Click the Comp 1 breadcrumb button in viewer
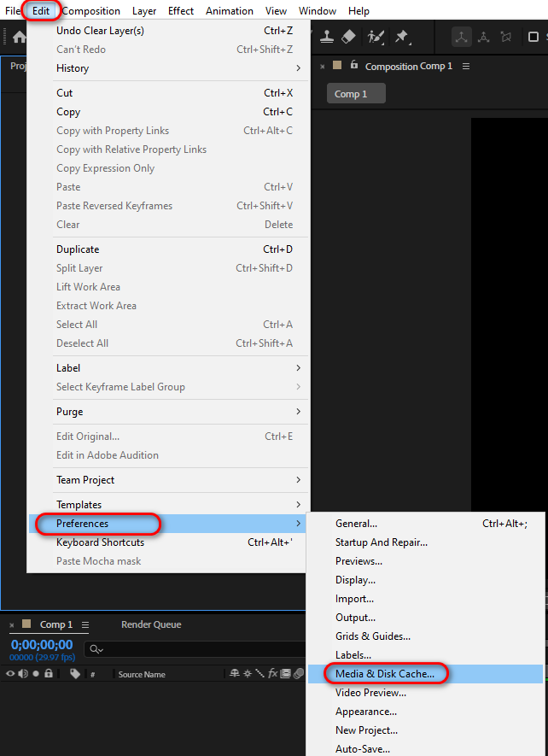The height and width of the screenshot is (756, 548). click(356, 93)
